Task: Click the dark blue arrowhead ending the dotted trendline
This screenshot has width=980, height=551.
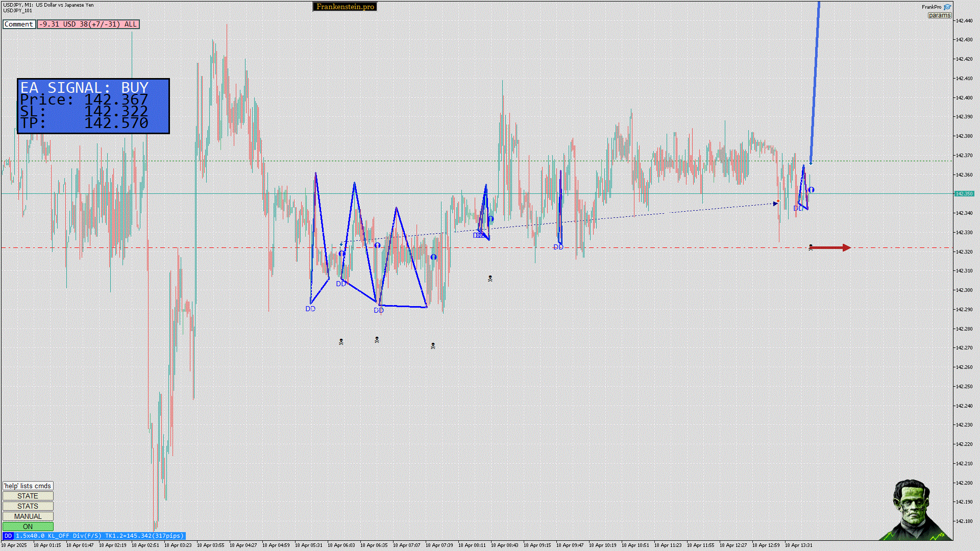Action: coord(776,204)
